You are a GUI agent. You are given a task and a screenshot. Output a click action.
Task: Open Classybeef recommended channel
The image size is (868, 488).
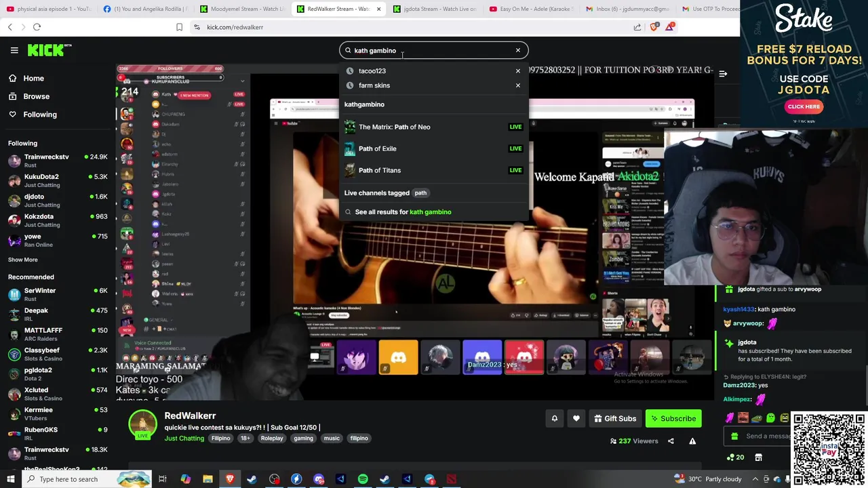tap(58, 354)
